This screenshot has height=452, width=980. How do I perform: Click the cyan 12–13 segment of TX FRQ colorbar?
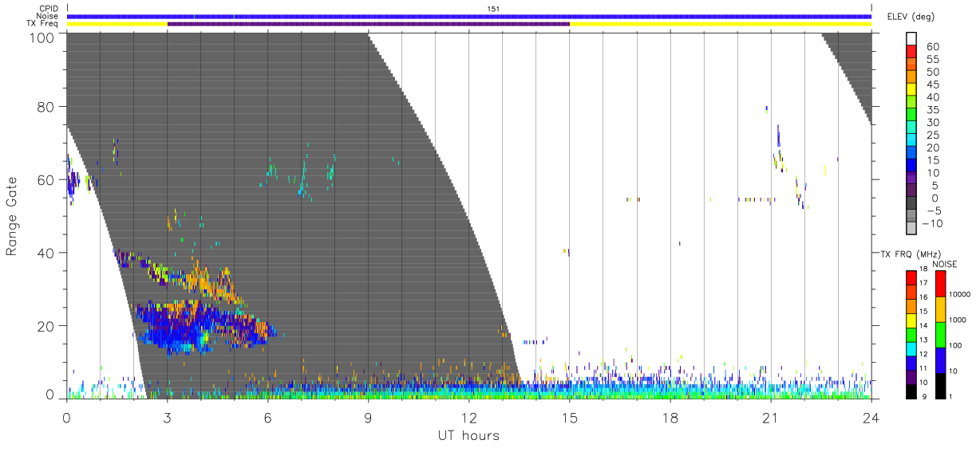(911, 348)
